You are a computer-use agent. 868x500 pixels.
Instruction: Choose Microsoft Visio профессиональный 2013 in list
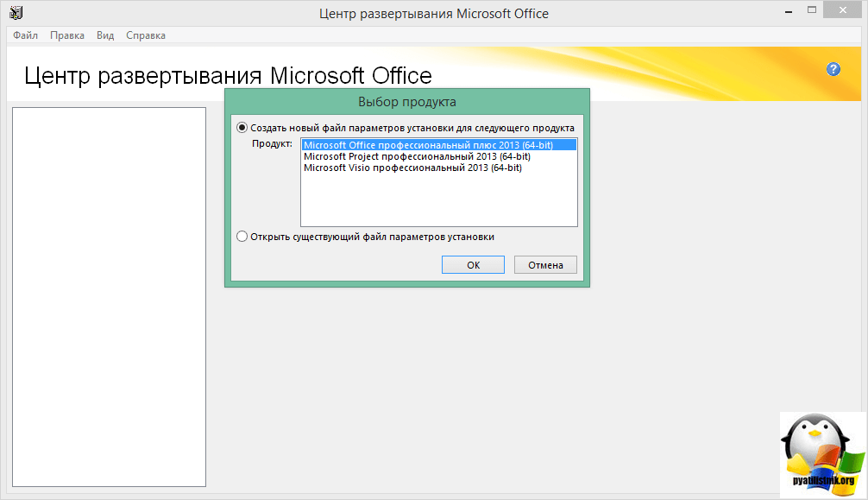(x=412, y=168)
